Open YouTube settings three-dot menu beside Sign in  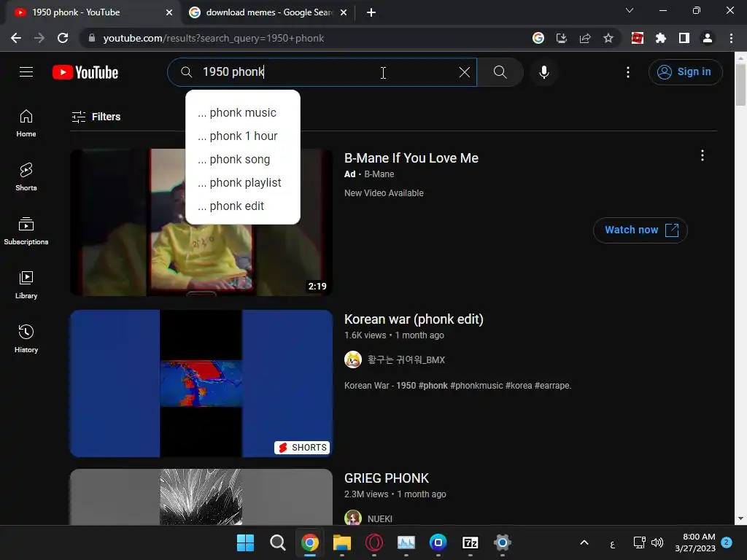pyautogui.click(x=628, y=72)
